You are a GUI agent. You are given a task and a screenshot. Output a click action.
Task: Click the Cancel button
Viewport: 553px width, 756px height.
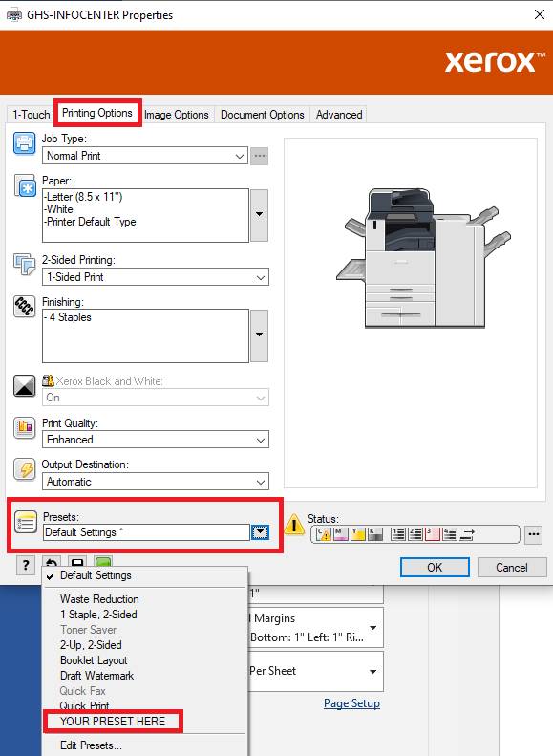coord(512,568)
